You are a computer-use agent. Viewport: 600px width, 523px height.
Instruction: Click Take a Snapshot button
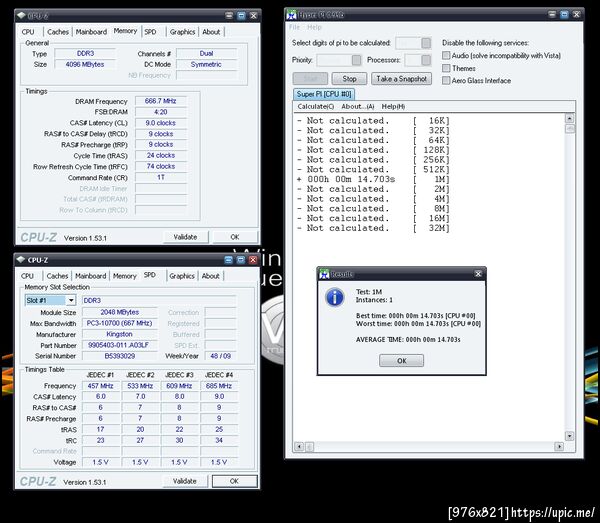(x=401, y=79)
